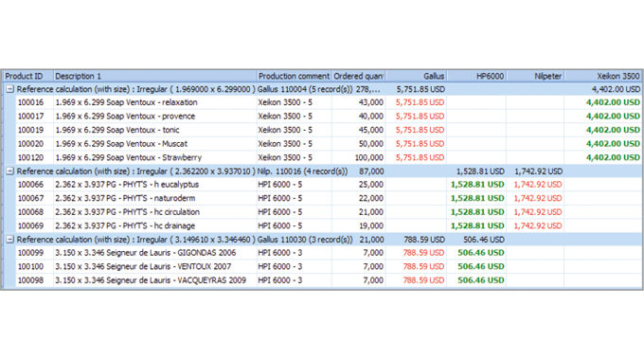Click Soap Ventoux - provence description

point(125,117)
